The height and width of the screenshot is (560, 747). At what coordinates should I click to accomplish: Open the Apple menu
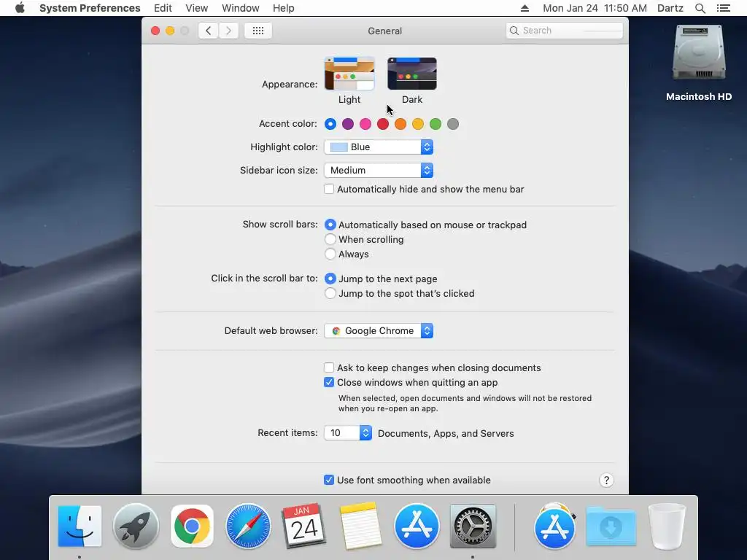20,8
